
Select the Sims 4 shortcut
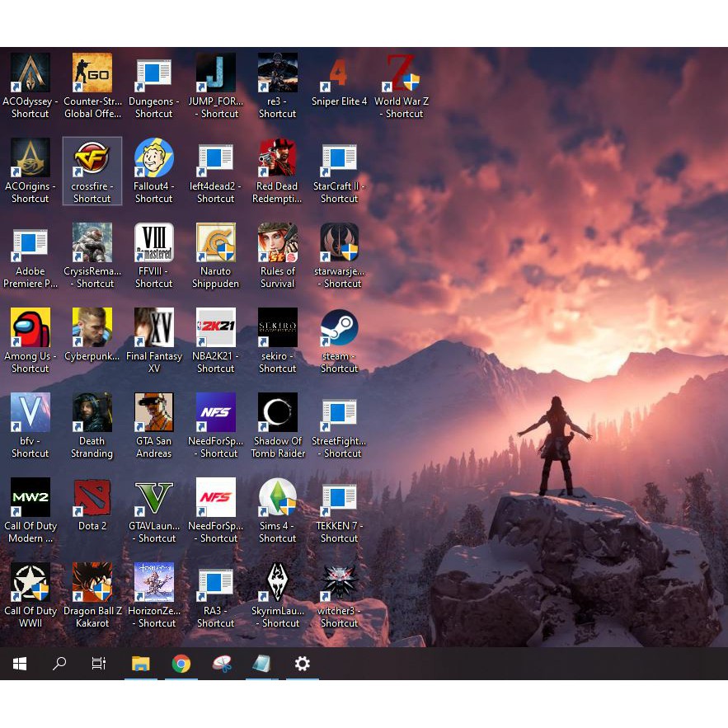(277, 498)
